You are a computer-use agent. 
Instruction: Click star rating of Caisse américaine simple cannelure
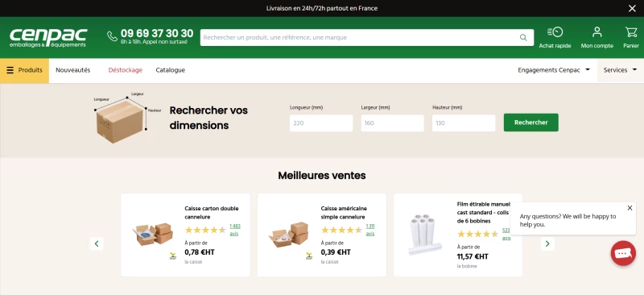coord(341,230)
